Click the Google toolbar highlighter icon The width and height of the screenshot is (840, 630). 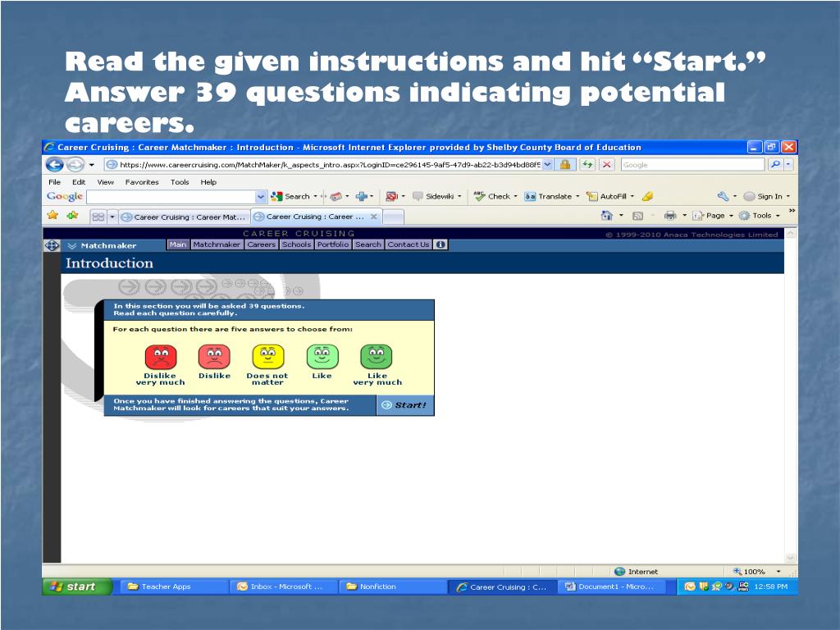[x=648, y=196]
